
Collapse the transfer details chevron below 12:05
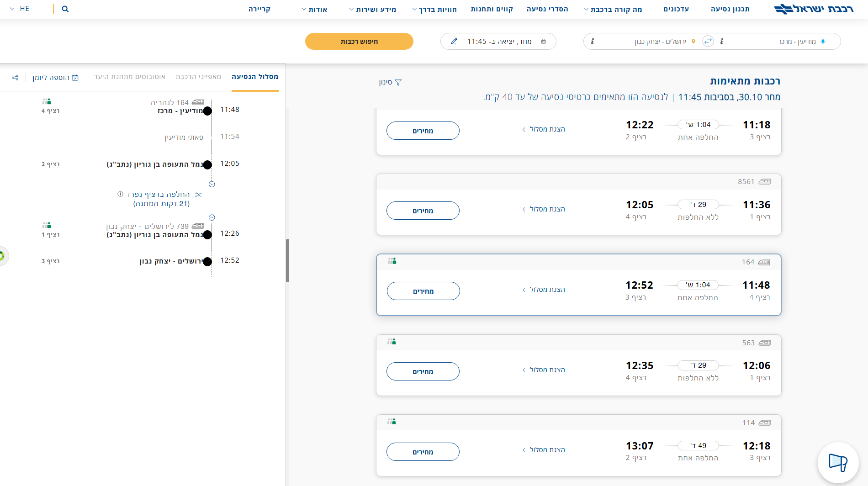tap(212, 185)
